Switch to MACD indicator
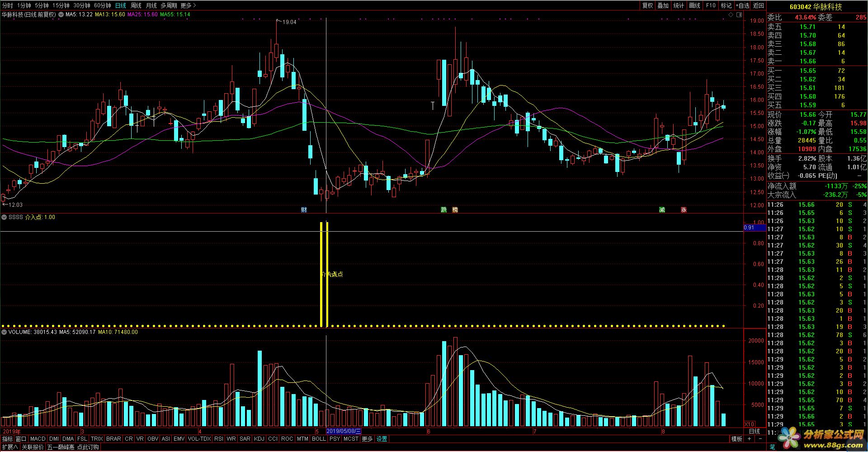The width and height of the screenshot is (868, 452). point(38,439)
